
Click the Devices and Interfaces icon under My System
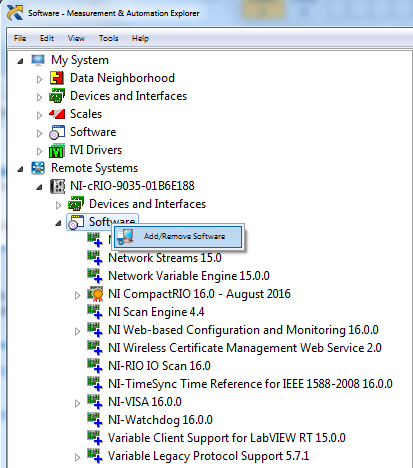coord(57,96)
